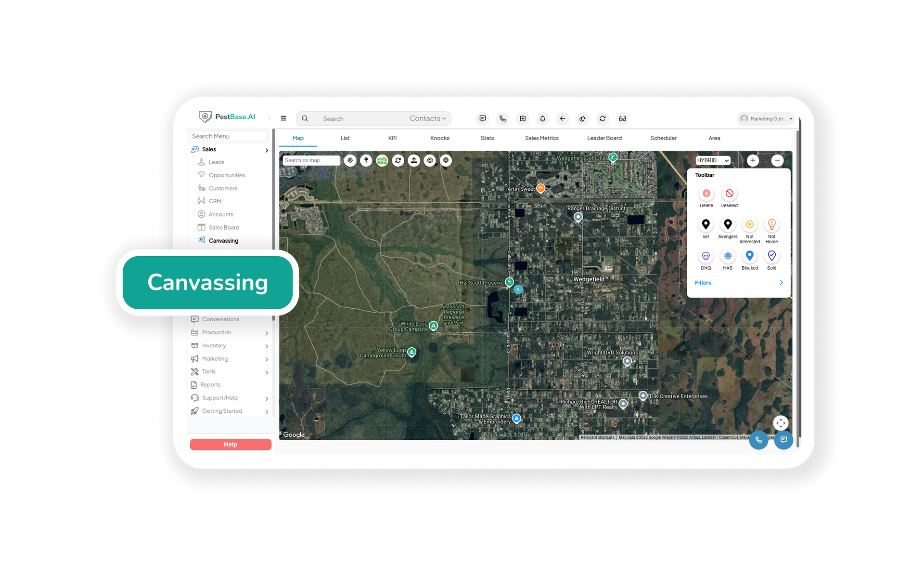Click the Search Menu input field
The height and width of the screenshot is (565, 924).
(x=229, y=136)
